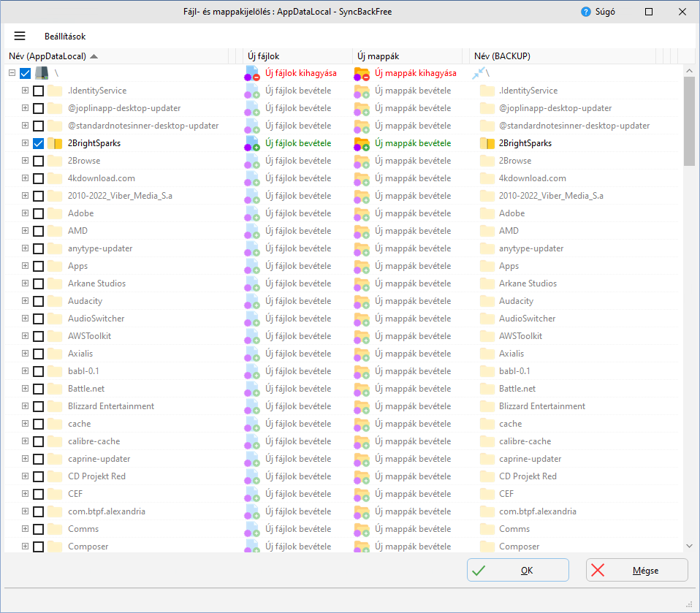Confirm with the OK button
Screen dimensions: 700x613
click(518, 570)
